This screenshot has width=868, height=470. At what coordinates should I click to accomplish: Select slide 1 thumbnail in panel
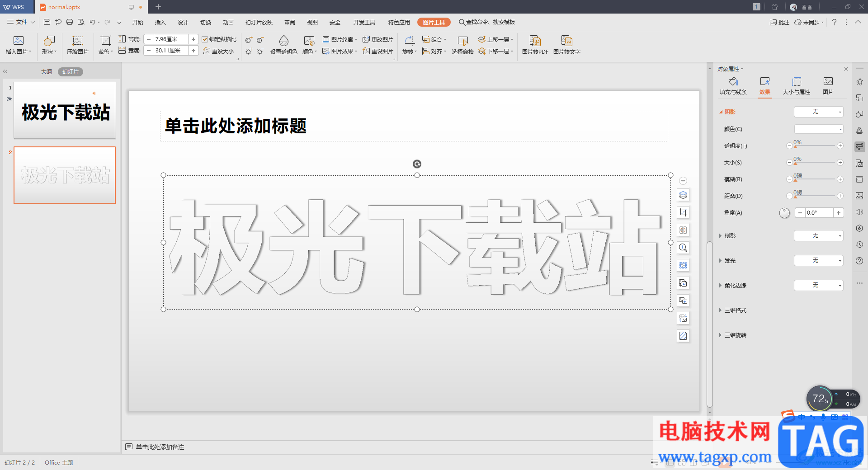pos(65,110)
